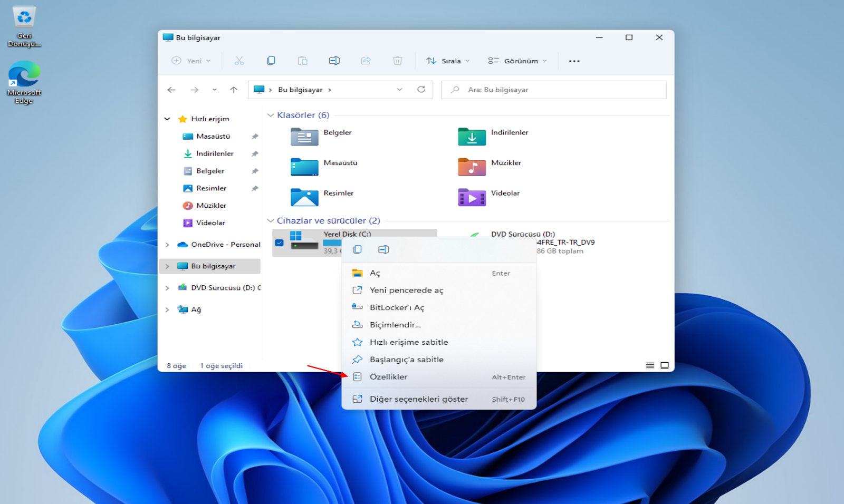Select İndirilenler in quick access sidebar

[x=215, y=153]
